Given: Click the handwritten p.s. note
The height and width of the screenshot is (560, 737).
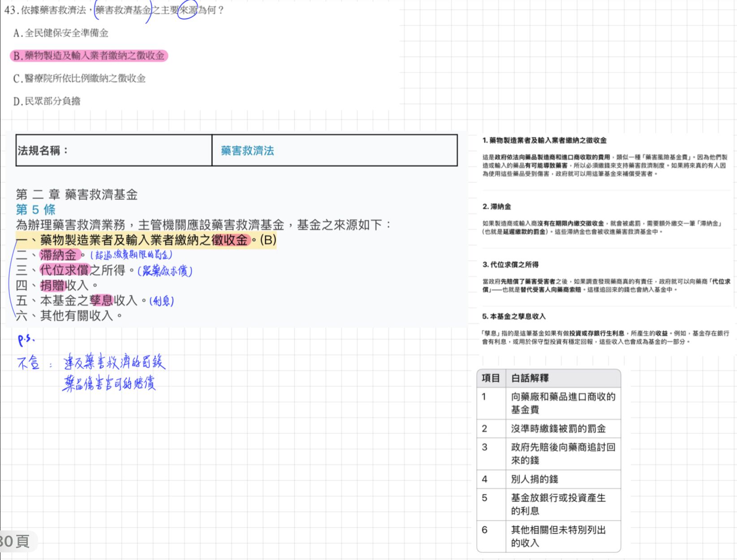Looking at the screenshot, I should point(26,340).
